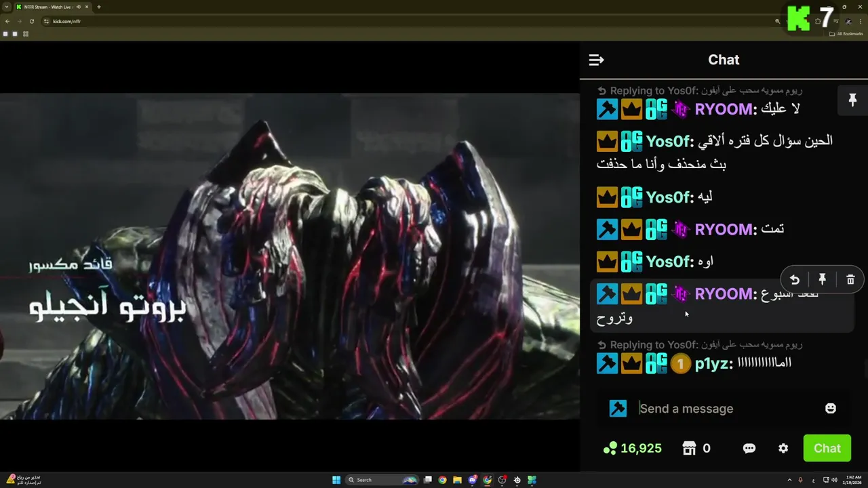Open the tab search dropdown arrow
868x488 pixels.
7,7
